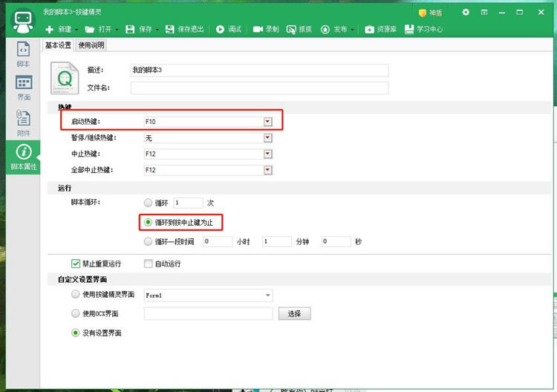Open the 附件 attachments sidebar panel
This screenshot has width=557, height=392.
tap(23, 122)
